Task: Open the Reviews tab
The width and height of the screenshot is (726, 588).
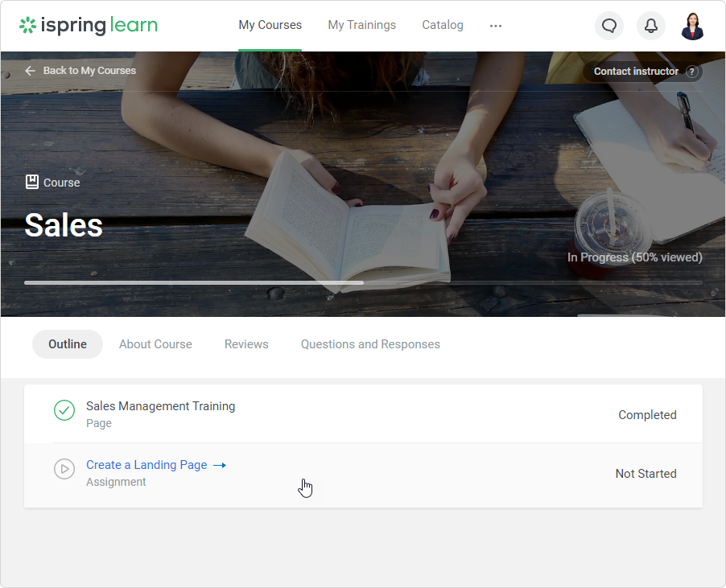Action: pyautogui.click(x=246, y=344)
